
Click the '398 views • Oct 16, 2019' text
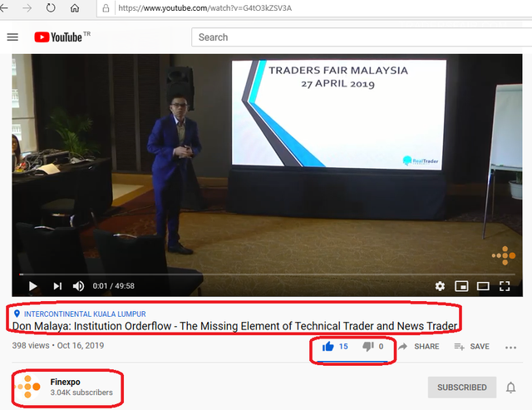tap(58, 345)
